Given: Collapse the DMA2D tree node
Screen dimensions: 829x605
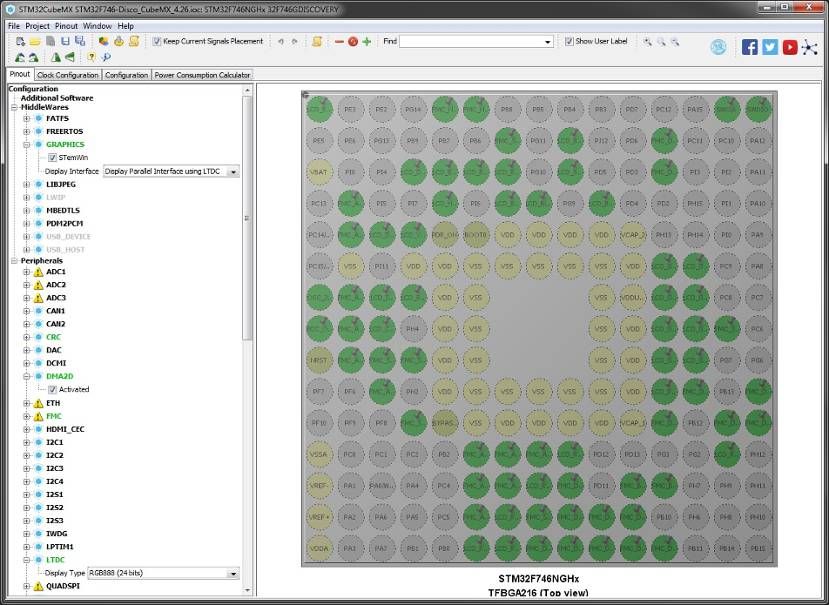Looking at the screenshot, I should click(26, 377).
